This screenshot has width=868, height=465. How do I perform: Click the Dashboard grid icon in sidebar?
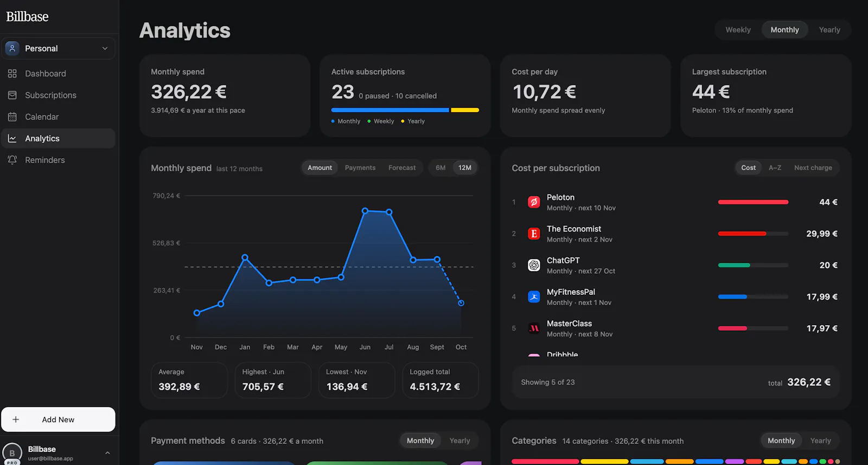12,74
